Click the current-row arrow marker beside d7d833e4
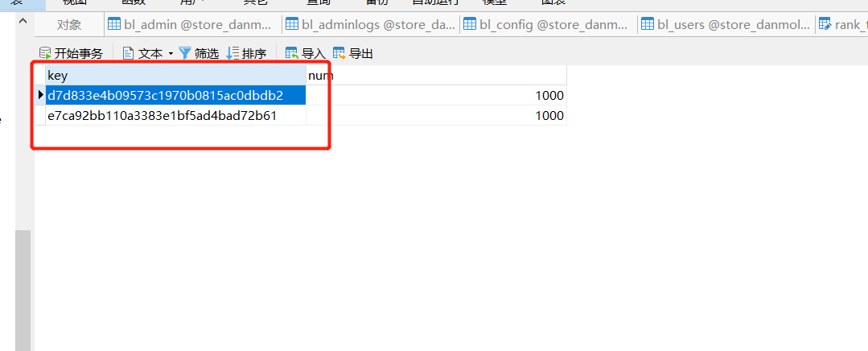This screenshot has height=351, width=868. click(40, 95)
